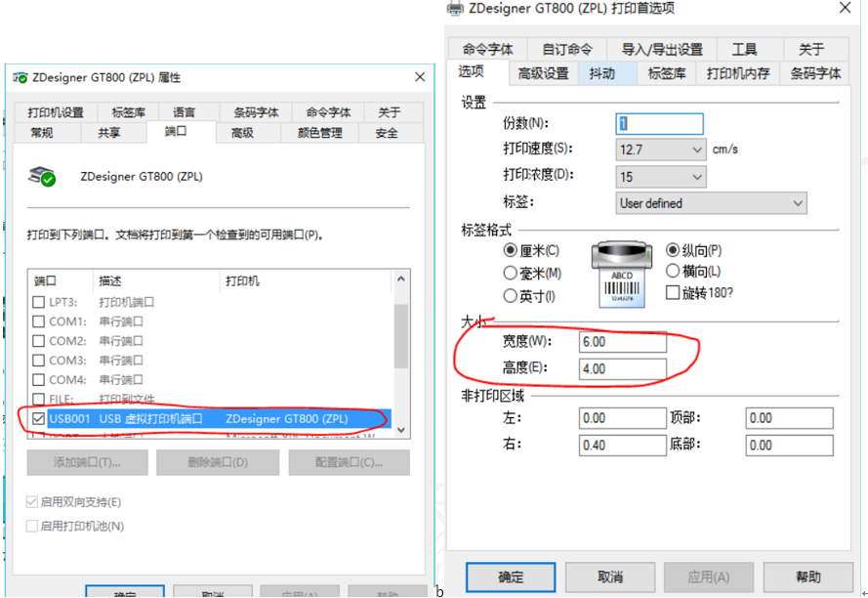Click the 配置端口 button
The image size is (868, 598).
point(349,462)
